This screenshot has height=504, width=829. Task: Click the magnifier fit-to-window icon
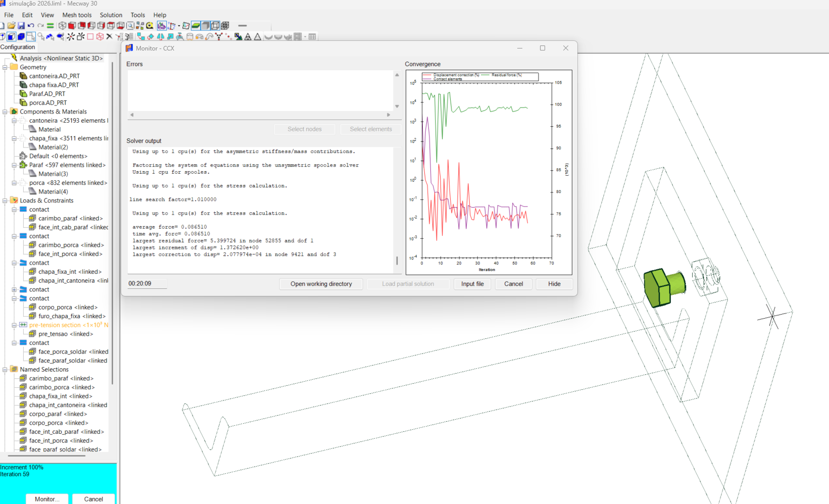point(131,26)
